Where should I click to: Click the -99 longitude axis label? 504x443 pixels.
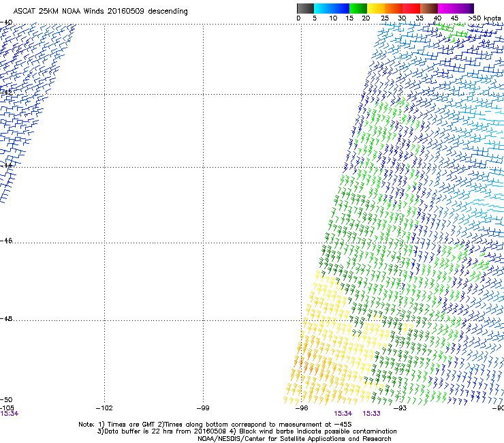(x=203, y=408)
